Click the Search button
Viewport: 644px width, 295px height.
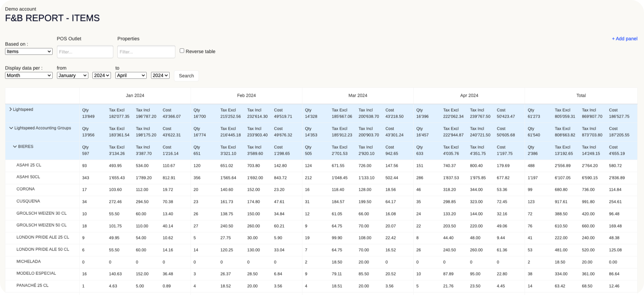click(x=186, y=76)
